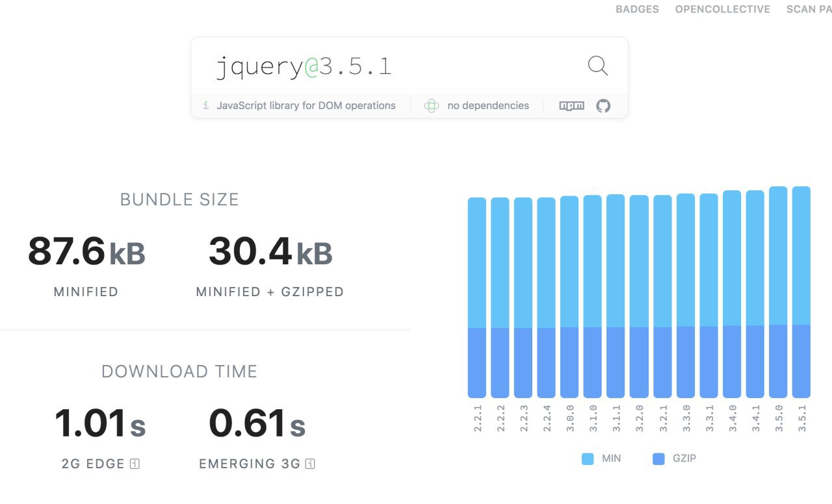The height and width of the screenshot is (504, 832).
Task: Click the info icon beside 2G EDGE
Action: point(135,464)
